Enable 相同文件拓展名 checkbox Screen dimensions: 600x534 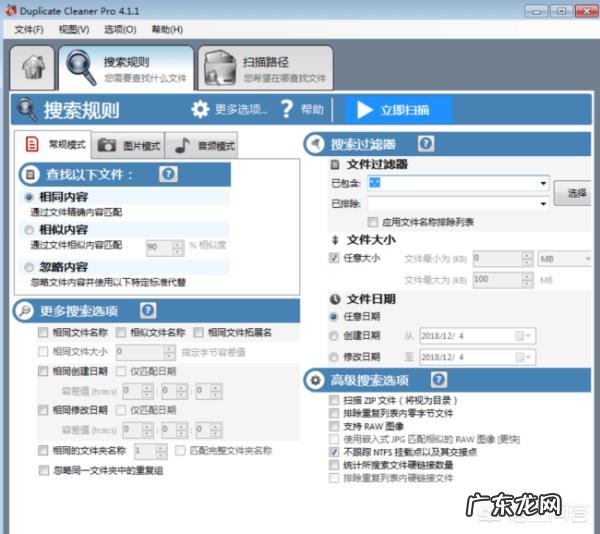[199, 332]
